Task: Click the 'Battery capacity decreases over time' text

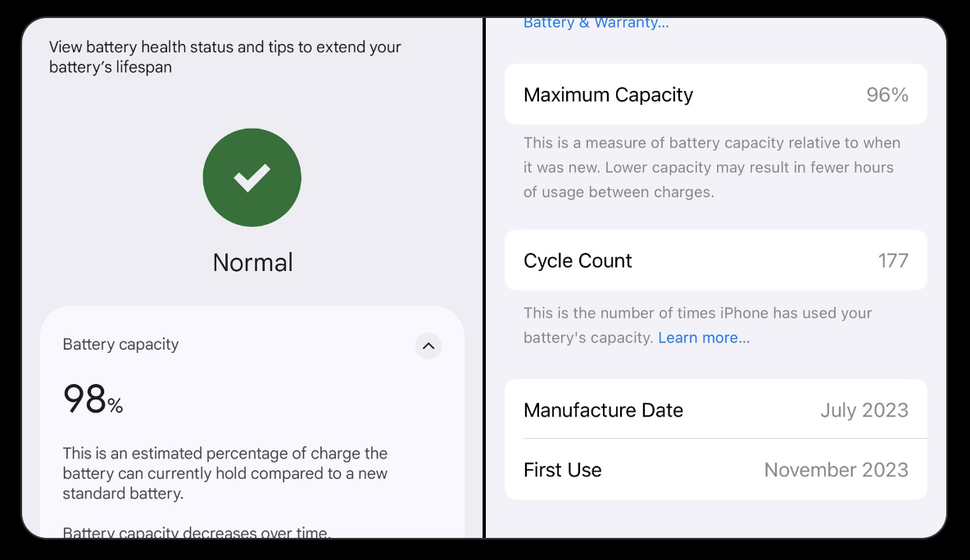Action: point(197,531)
